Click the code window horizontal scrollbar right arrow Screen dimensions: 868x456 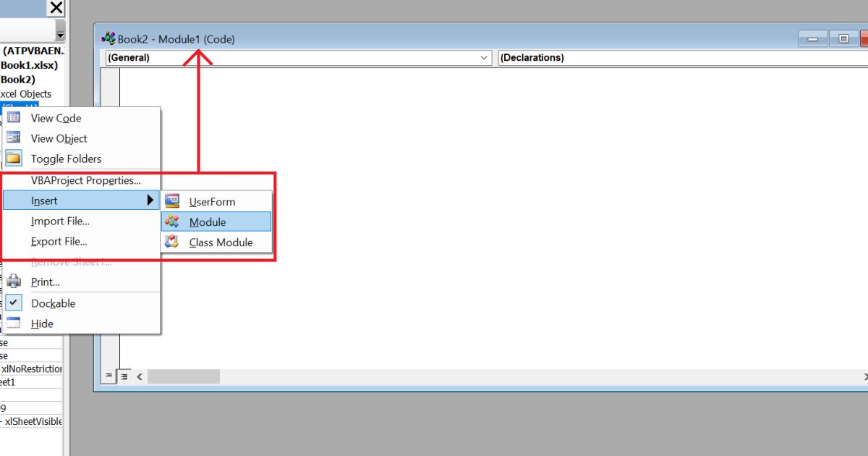(x=864, y=376)
